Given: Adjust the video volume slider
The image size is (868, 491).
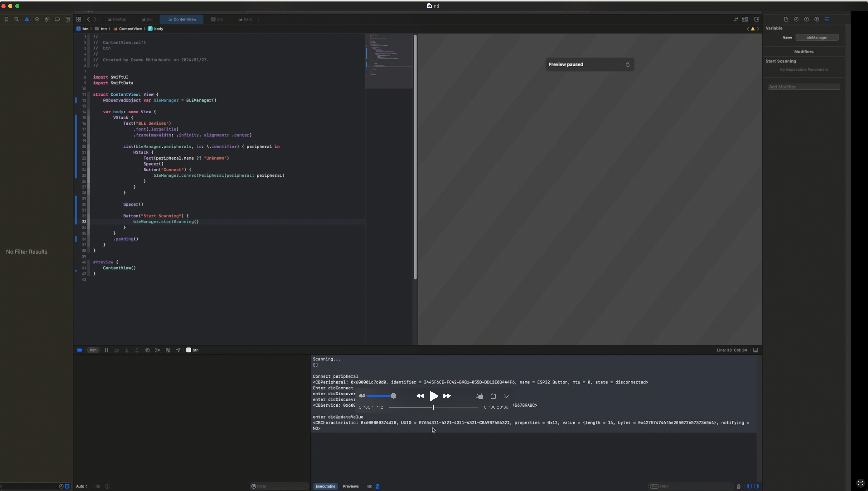Looking at the screenshot, I should (381, 396).
